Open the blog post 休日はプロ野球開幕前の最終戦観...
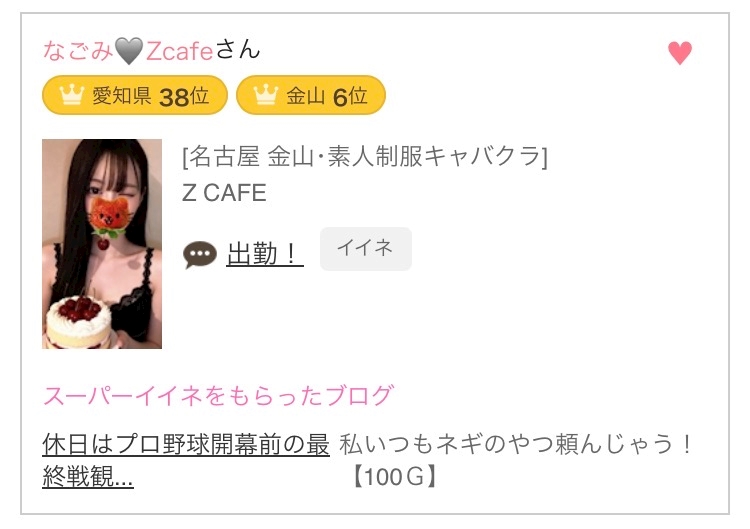The image size is (750, 529). tap(186, 460)
